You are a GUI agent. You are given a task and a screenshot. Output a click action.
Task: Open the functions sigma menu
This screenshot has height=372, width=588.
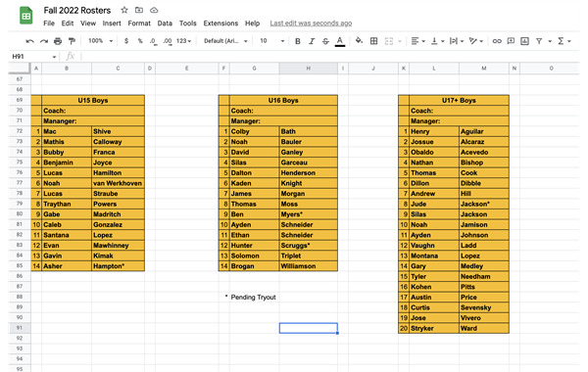(x=564, y=41)
